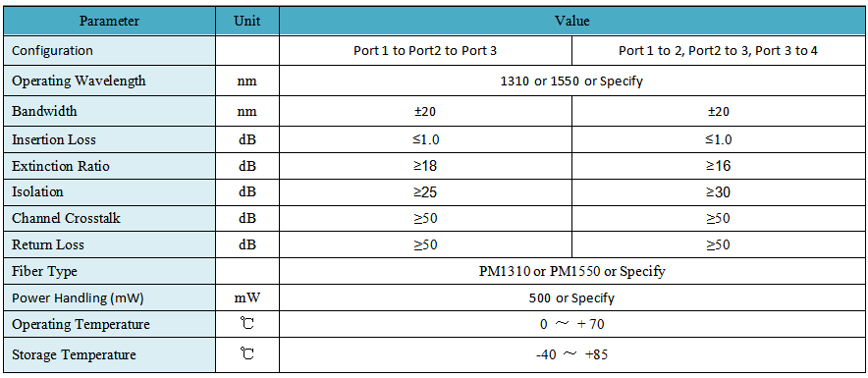Select the ≥30 Isolation value
Viewport: 868px width, 378px height.
coord(718,192)
